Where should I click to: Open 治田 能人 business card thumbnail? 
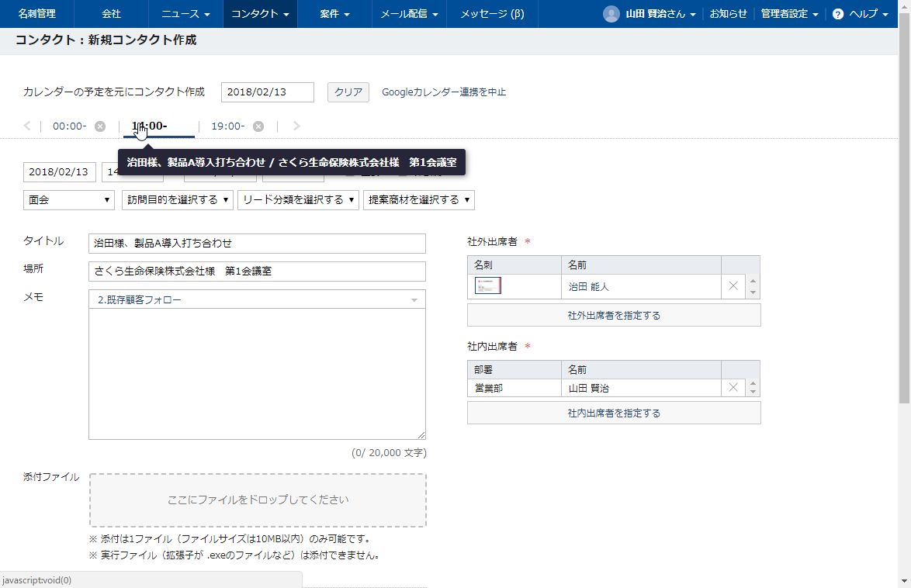click(488, 286)
